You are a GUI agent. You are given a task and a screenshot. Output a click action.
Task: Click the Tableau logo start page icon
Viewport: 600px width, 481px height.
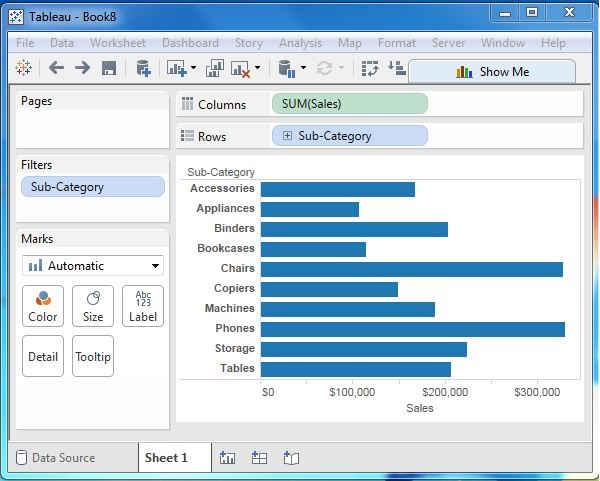tap(24, 68)
